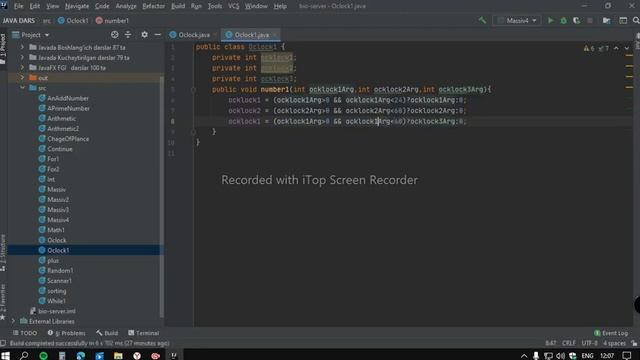Expand Javada Kuchaytirilgan darslar folder
Viewport: 640px width, 360px height.
pyautogui.click(x=22, y=58)
